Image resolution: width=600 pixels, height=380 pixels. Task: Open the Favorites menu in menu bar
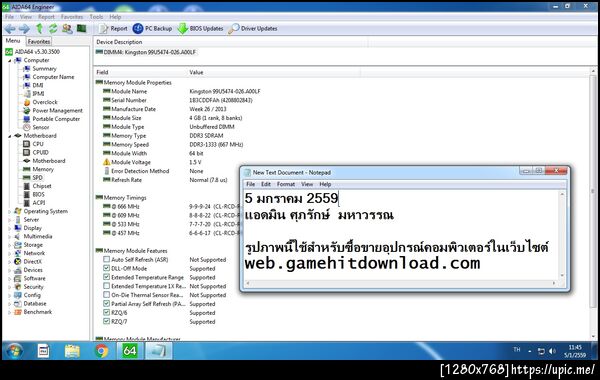72,17
